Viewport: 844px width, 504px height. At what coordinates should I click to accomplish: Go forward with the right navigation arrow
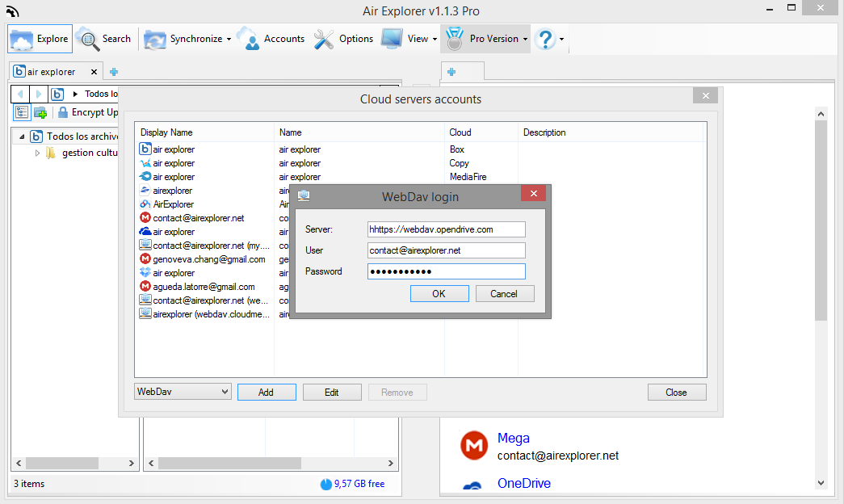pyautogui.click(x=38, y=94)
